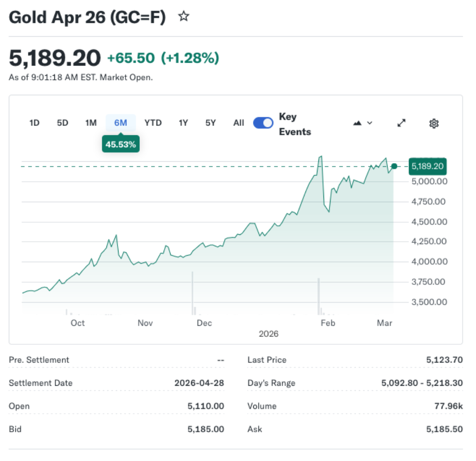Show the All-time chart range
The width and height of the screenshot is (476, 461).
(x=238, y=123)
